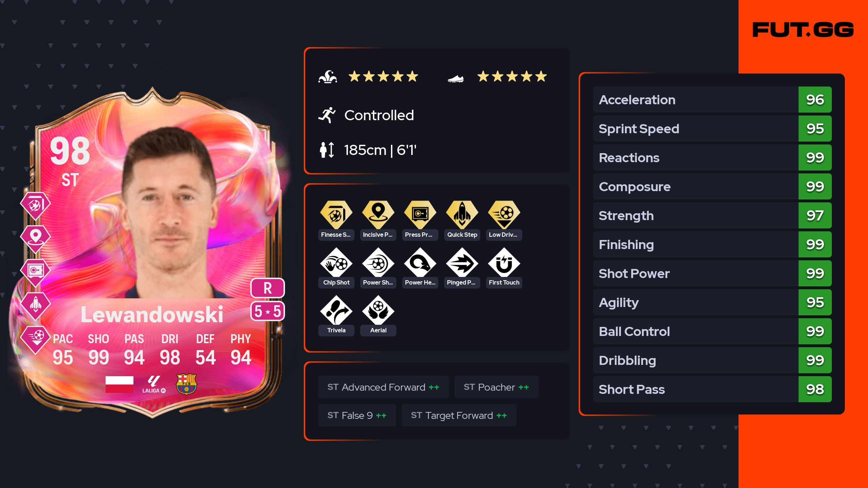
Task: Select the Low Driven playstyle icon
Action: (x=504, y=215)
